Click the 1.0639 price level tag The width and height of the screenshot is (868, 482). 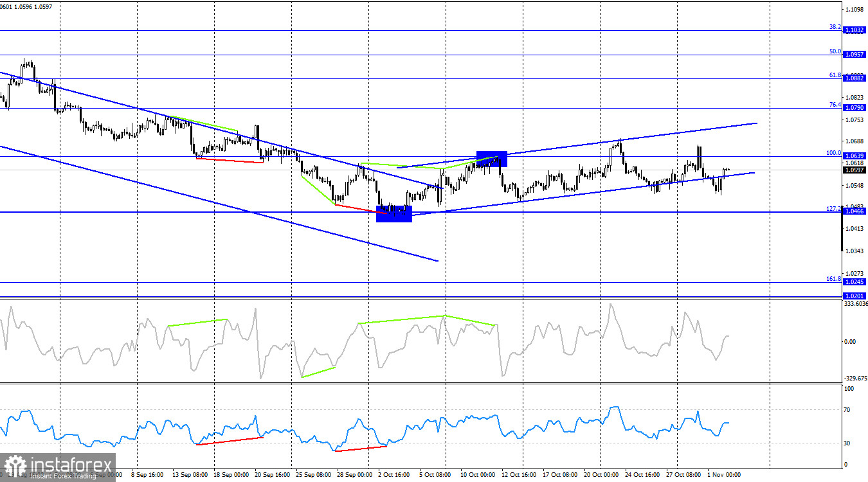[854, 156]
